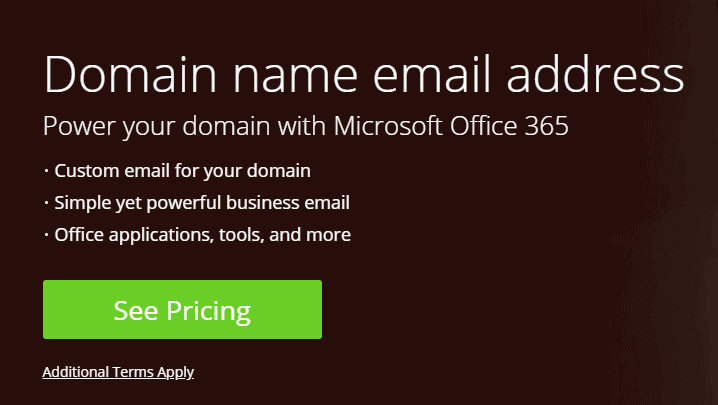Viewport: 718px width, 405px height.
Task: Click the bullet dot before "Office applications"
Action: [46, 237]
